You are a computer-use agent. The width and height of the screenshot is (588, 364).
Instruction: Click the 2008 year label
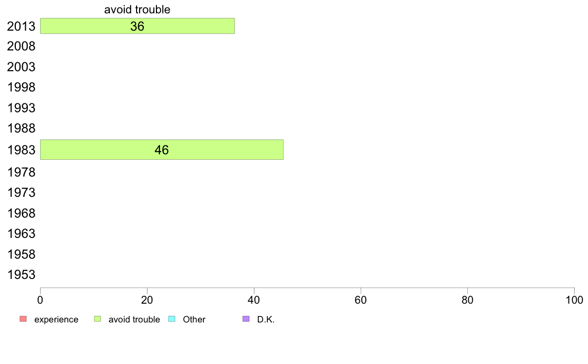click(21, 46)
